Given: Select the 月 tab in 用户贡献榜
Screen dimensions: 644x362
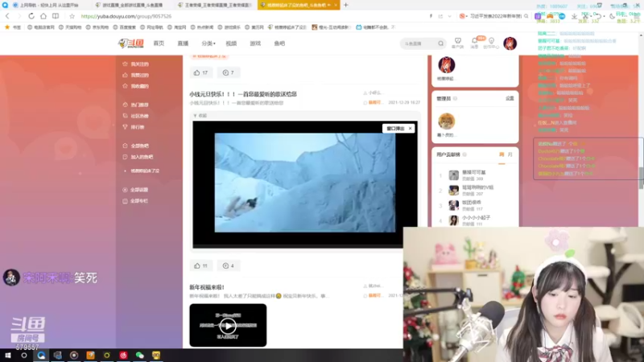Looking at the screenshot, I should coord(510,154).
